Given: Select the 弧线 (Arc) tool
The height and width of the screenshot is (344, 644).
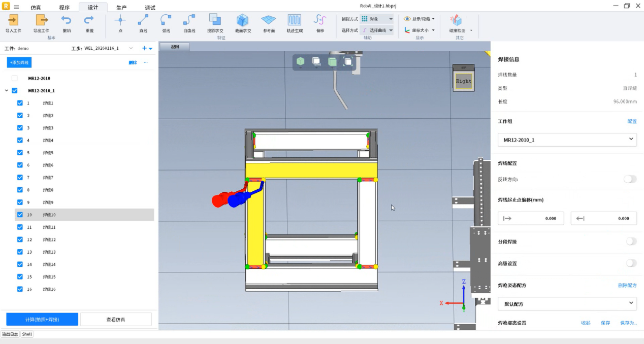Looking at the screenshot, I should tap(166, 20).
